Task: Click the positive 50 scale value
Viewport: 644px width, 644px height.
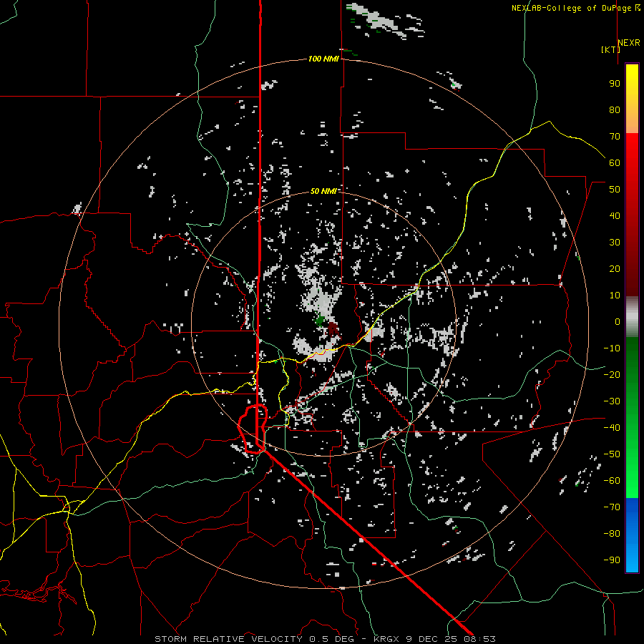Action: [615, 190]
